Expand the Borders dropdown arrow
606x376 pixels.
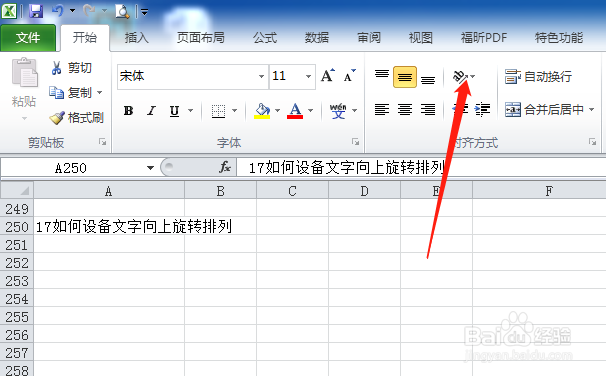(x=235, y=111)
